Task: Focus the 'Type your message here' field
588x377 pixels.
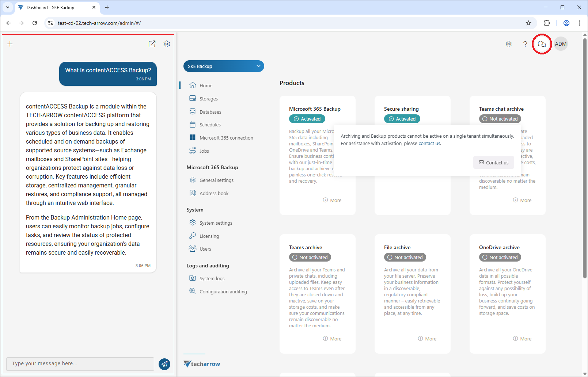Action: pyautogui.click(x=80, y=364)
